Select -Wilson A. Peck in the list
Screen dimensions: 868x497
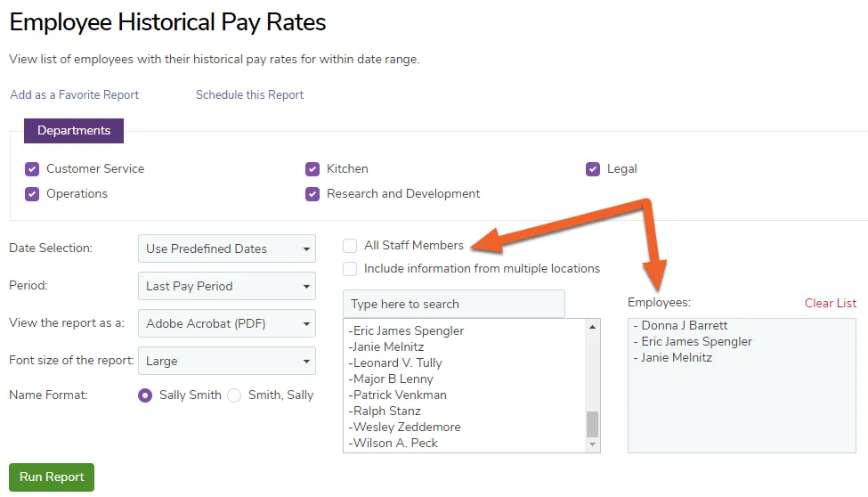coord(393,444)
